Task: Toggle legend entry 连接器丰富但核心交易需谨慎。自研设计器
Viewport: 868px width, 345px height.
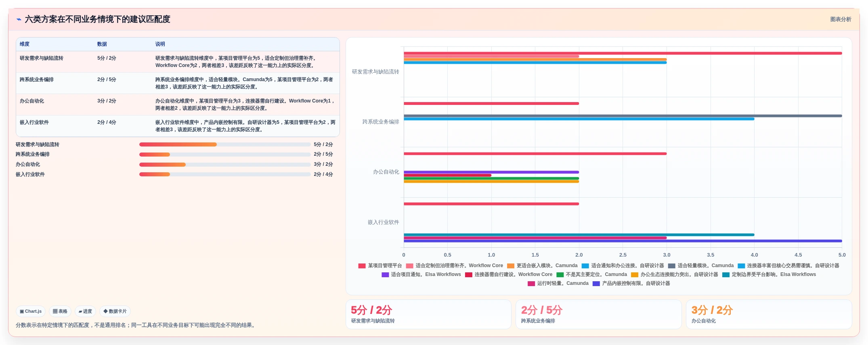Action: pos(788,266)
